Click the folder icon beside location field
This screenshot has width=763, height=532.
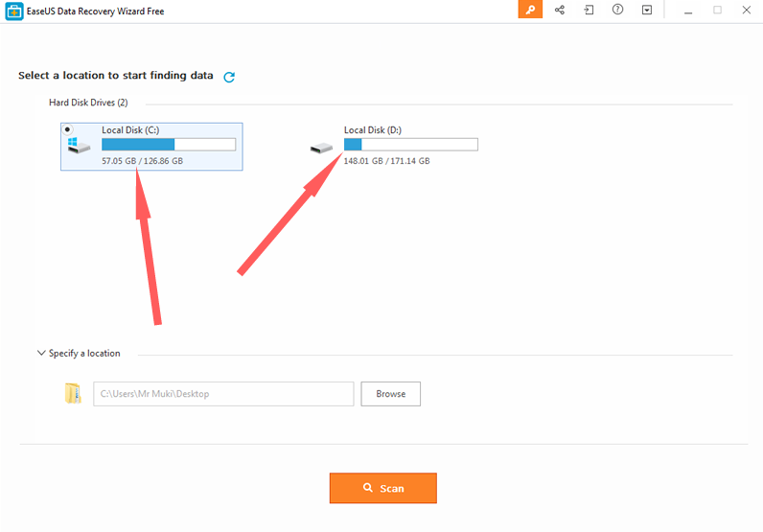coord(73,393)
